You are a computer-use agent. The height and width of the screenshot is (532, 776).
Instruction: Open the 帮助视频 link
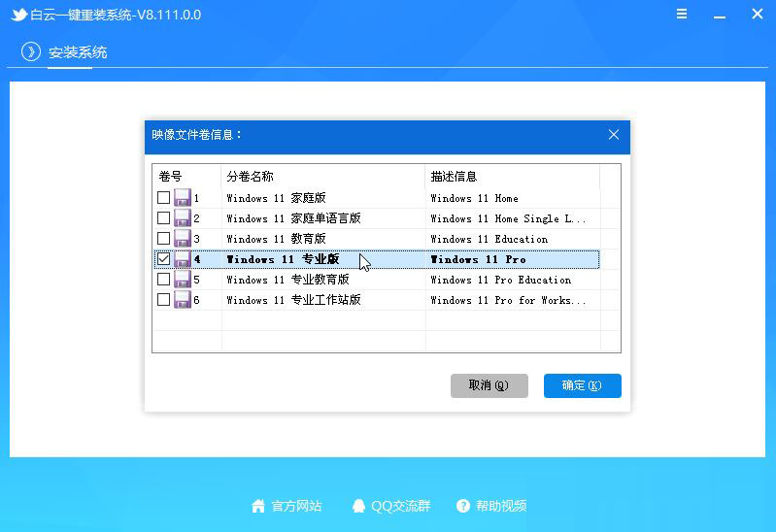point(501,506)
